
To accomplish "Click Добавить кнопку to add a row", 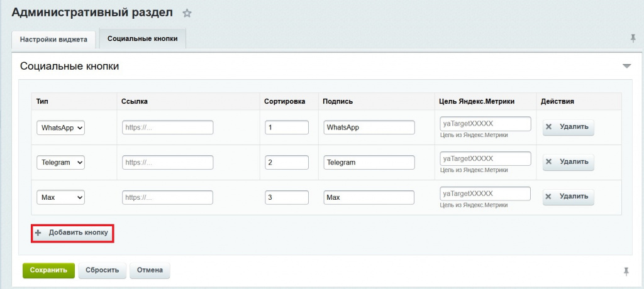I will click(x=73, y=233).
